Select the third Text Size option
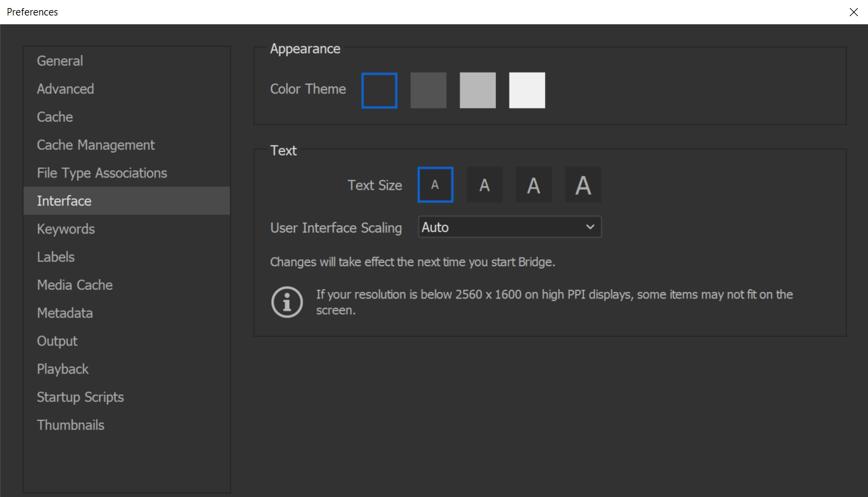868x497 pixels. point(534,184)
